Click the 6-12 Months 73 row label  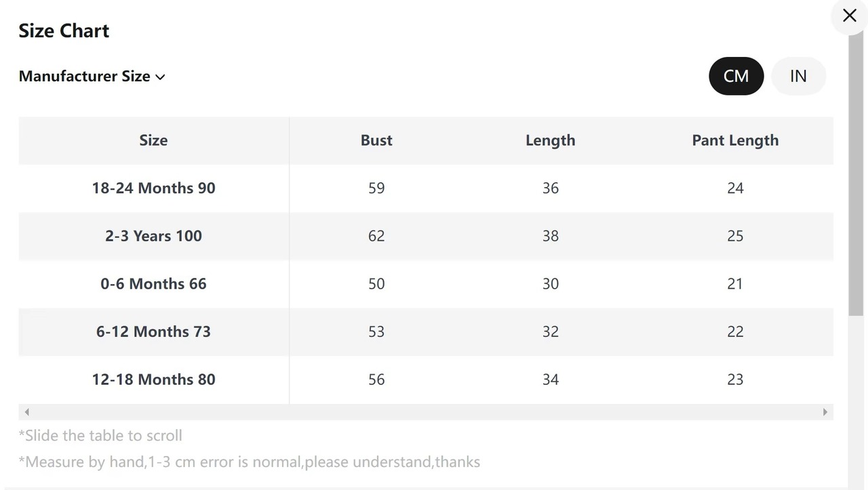pos(153,331)
